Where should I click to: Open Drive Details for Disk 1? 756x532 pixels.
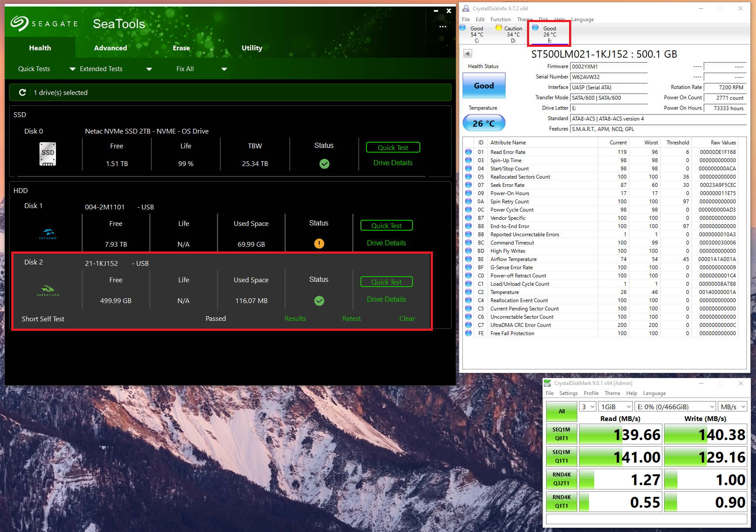coord(386,243)
